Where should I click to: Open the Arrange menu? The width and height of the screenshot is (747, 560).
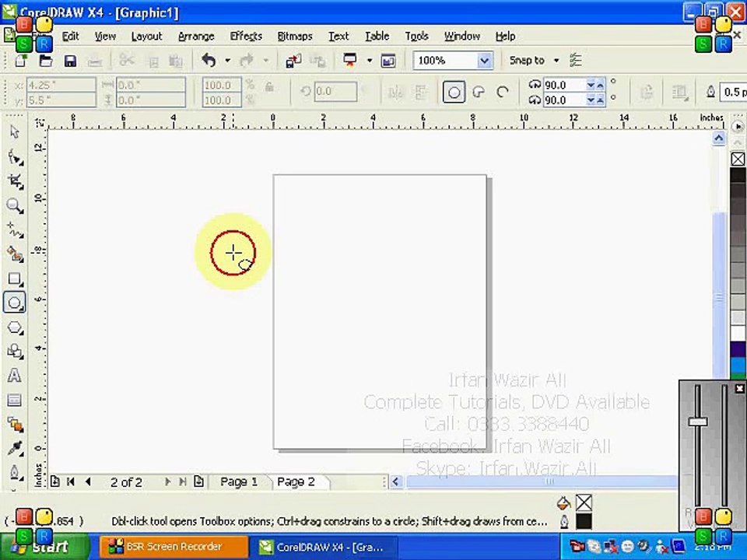(x=196, y=37)
